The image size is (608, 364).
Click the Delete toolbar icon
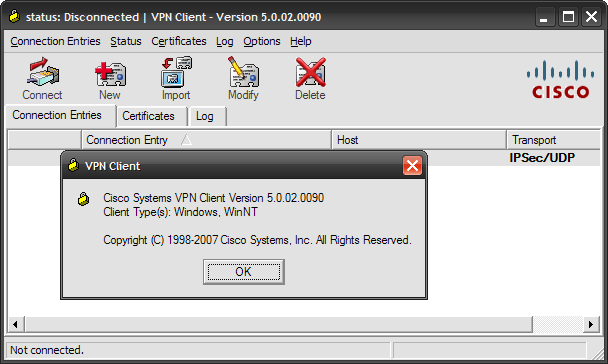[x=310, y=79]
